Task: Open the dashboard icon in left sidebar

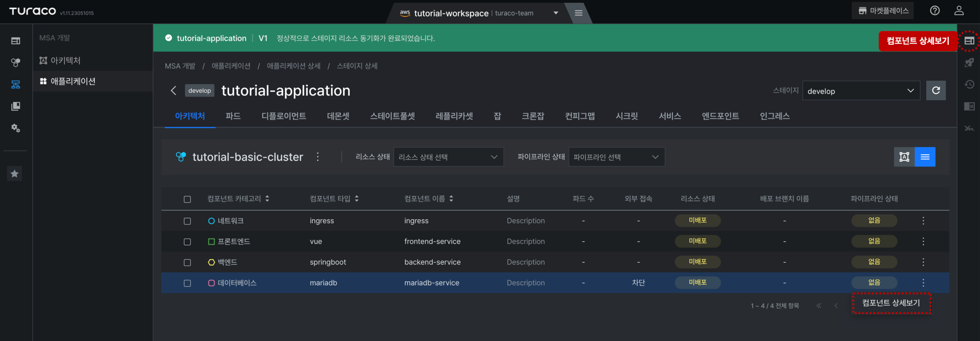Action: (x=16, y=40)
